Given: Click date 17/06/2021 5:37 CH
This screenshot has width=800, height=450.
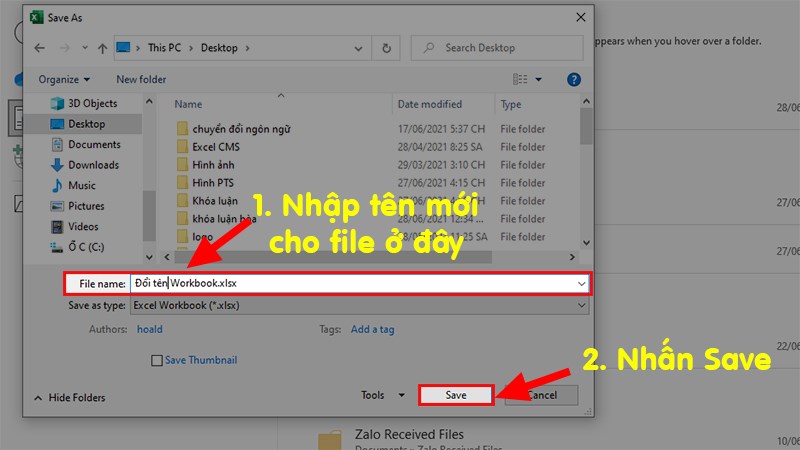Looking at the screenshot, I should [441, 129].
